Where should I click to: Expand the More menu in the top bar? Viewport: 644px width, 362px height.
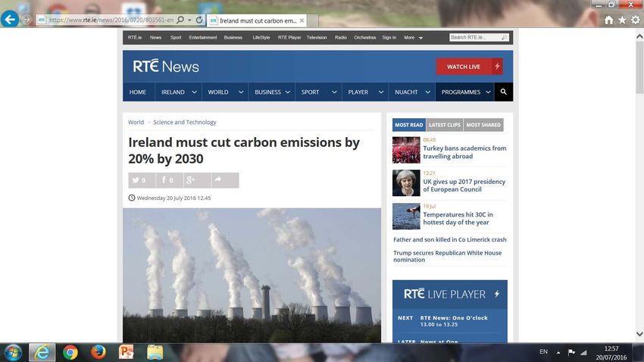coord(413,37)
